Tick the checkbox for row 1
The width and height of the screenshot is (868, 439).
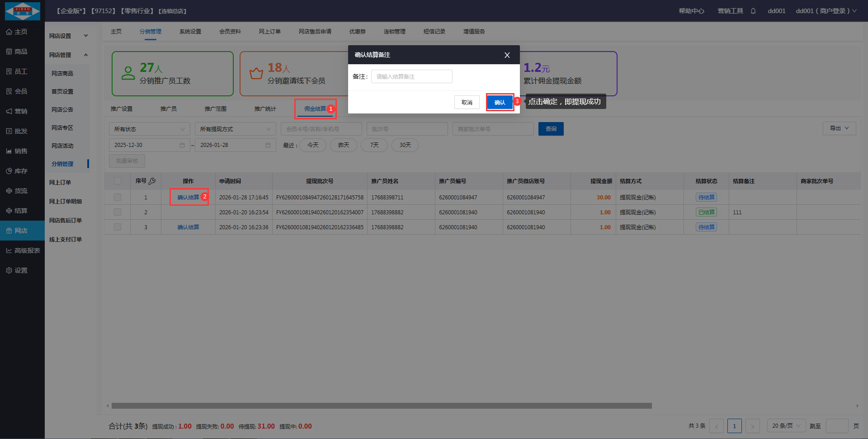pos(118,198)
